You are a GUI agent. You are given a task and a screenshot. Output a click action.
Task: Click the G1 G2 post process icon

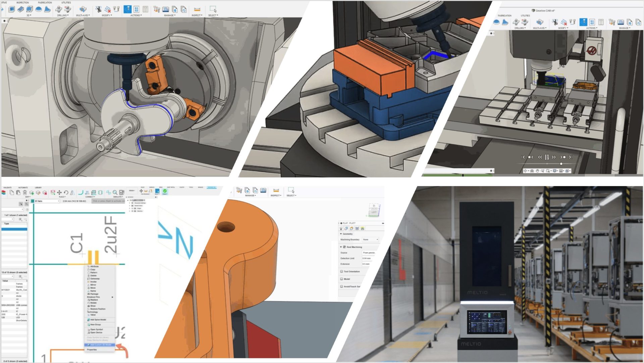pyautogui.click(x=137, y=9)
